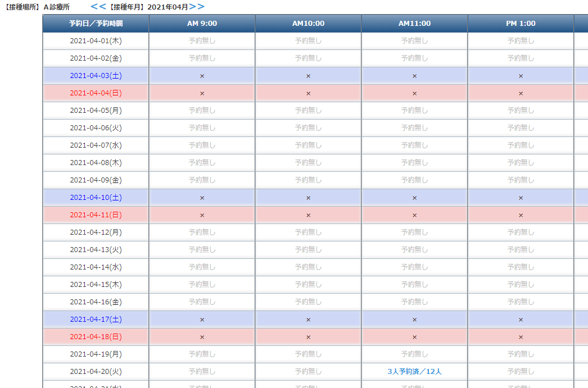Viewport: 588px width, 388px height.
Task: Click the × in AM 9:00 for 2021-04-03
Action: click(202, 76)
